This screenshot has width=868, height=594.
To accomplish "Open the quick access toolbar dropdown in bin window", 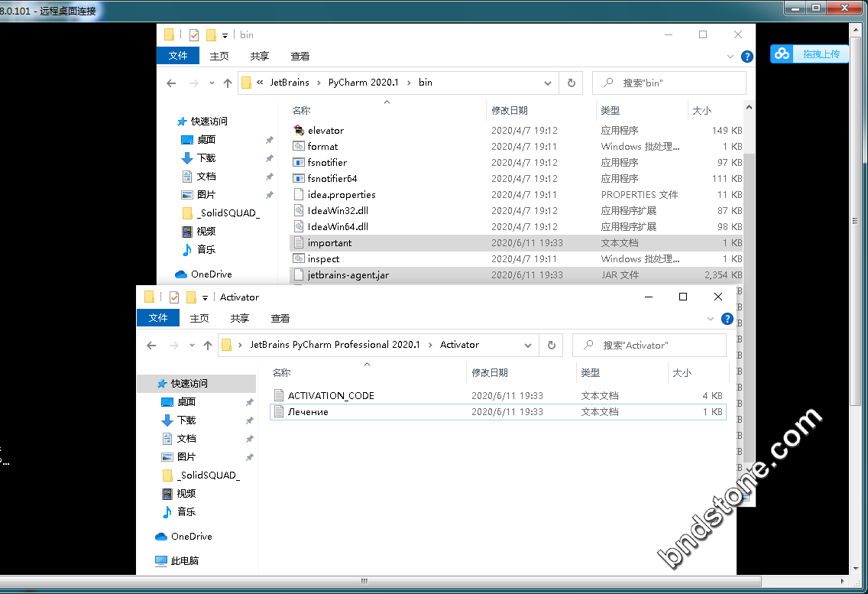I will (225, 35).
